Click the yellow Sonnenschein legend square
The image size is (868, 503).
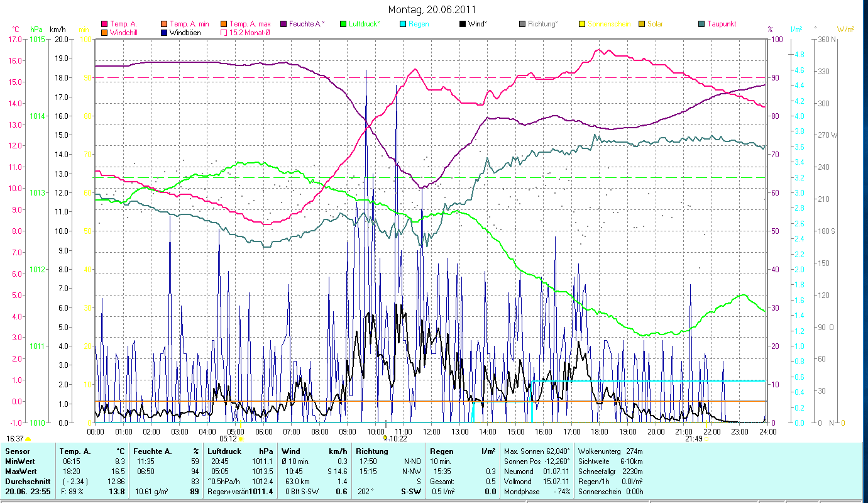(582, 24)
